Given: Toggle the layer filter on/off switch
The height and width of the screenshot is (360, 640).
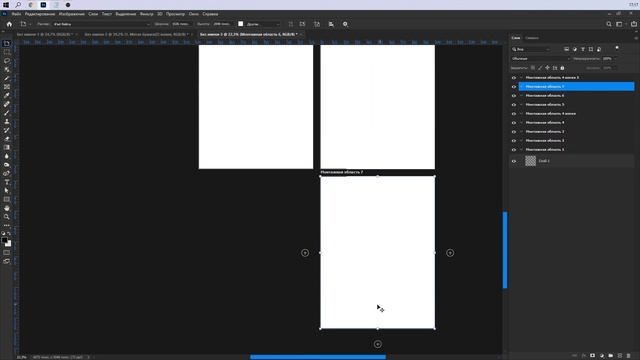Looking at the screenshot, I should [x=617, y=48].
